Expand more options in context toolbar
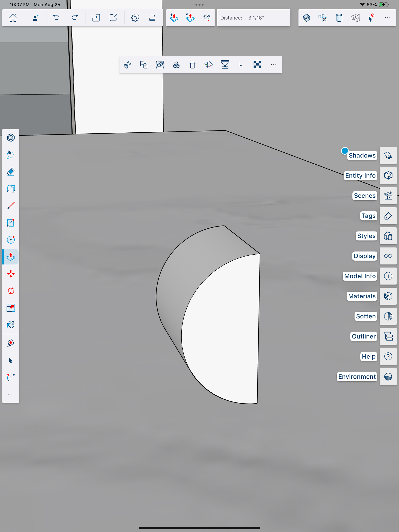Screen dimensions: 399x532 coord(273,65)
